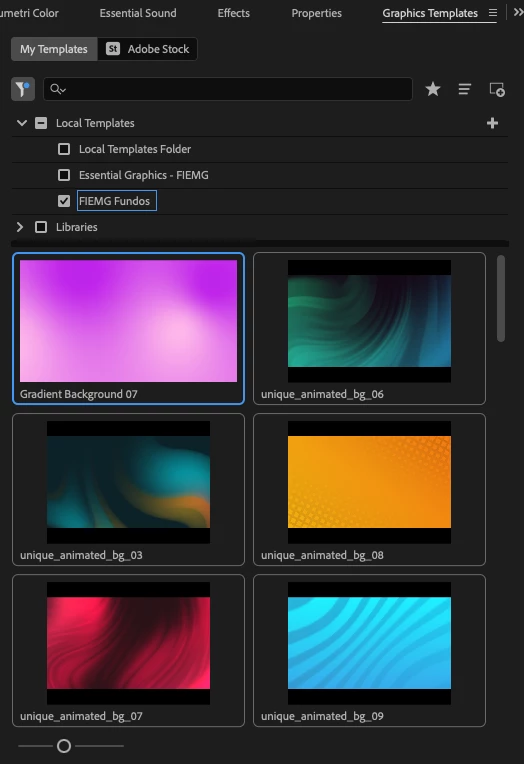Open the sort options icon
The width and height of the screenshot is (524, 764).
[x=465, y=89]
